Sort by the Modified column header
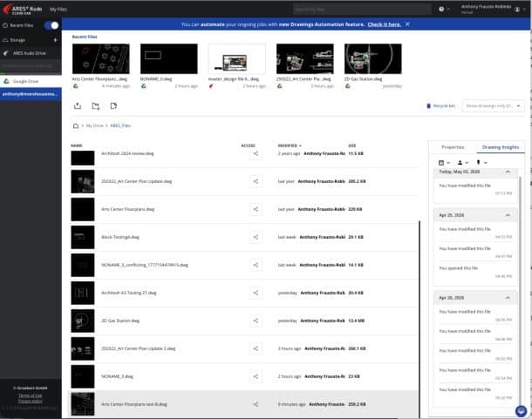This screenshot has width=532, height=419. pos(290,145)
